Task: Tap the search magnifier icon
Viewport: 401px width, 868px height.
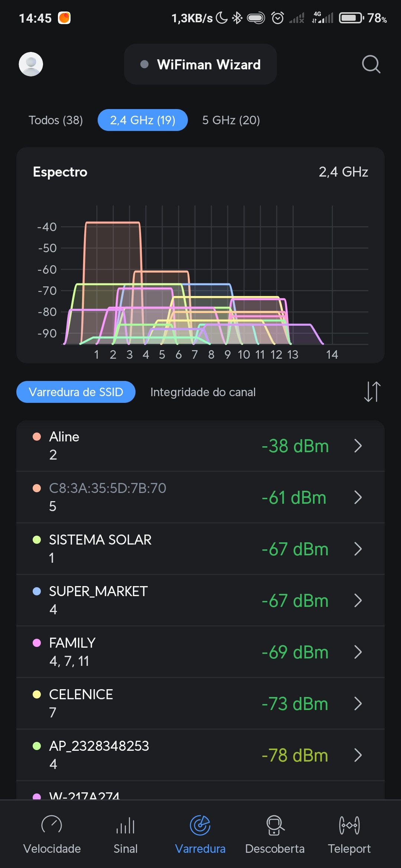Action: point(371,65)
